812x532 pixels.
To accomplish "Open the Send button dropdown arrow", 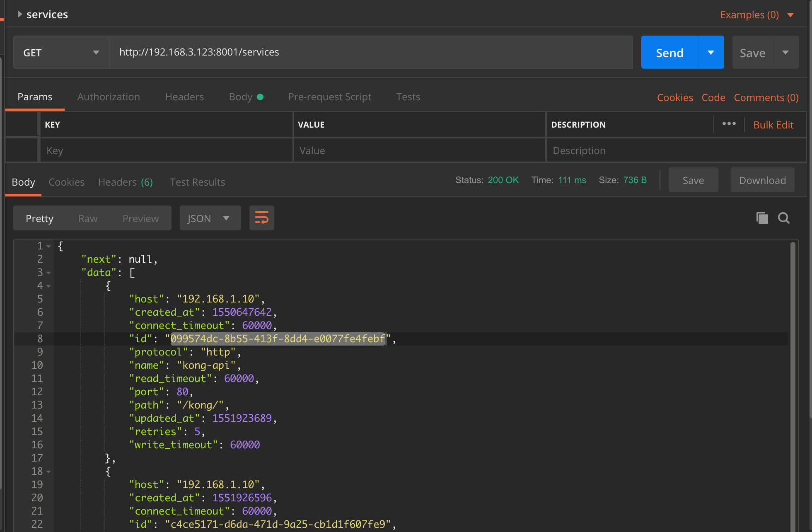I will (711, 53).
